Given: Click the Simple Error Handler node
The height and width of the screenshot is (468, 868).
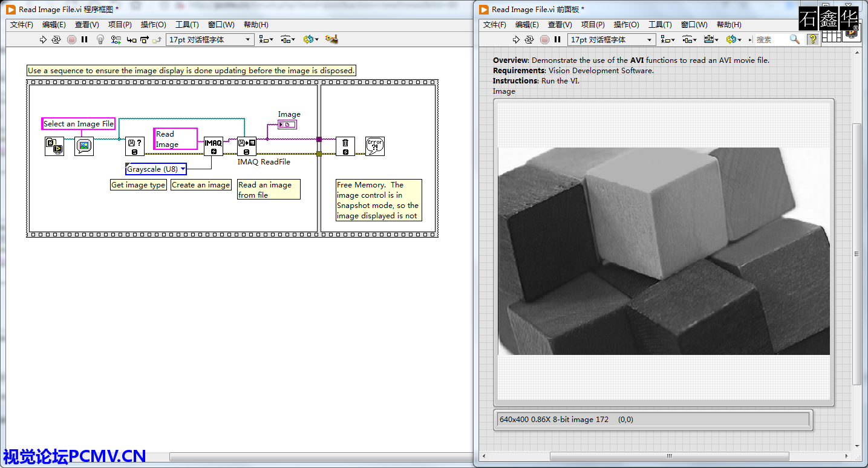Looking at the screenshot, I should pyautogui.click(x=375, y=146).
